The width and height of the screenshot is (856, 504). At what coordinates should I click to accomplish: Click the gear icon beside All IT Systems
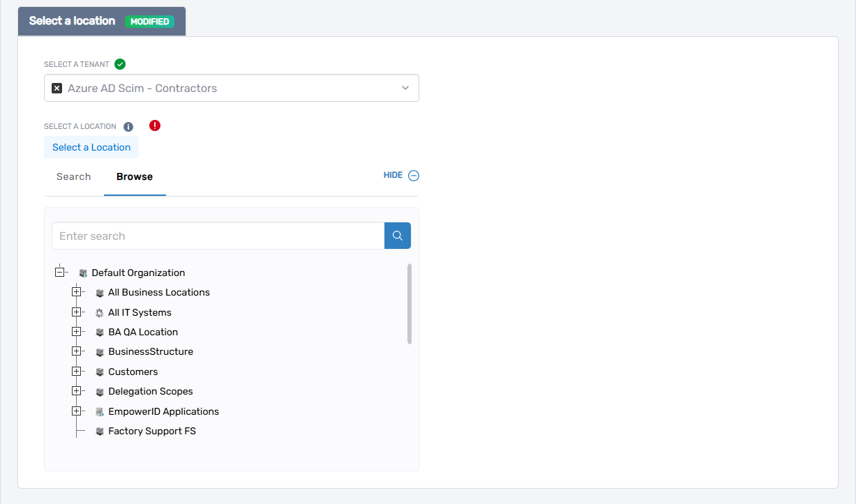click(99, 312)
